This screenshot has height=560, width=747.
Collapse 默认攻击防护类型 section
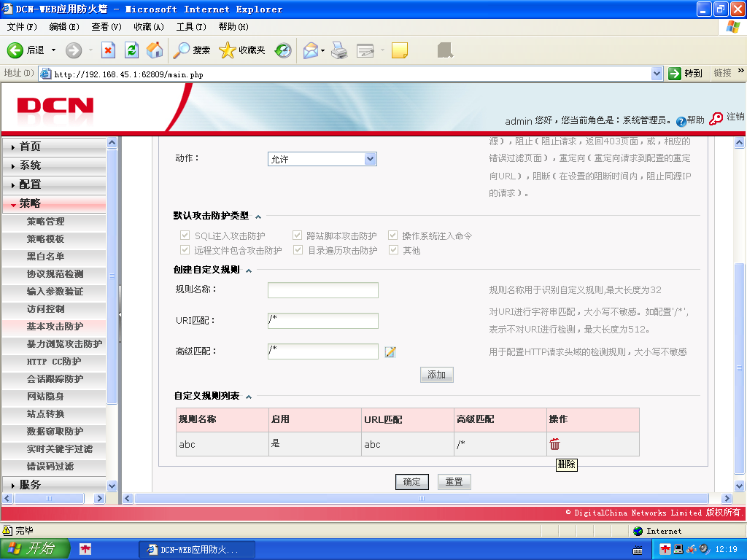258,217
